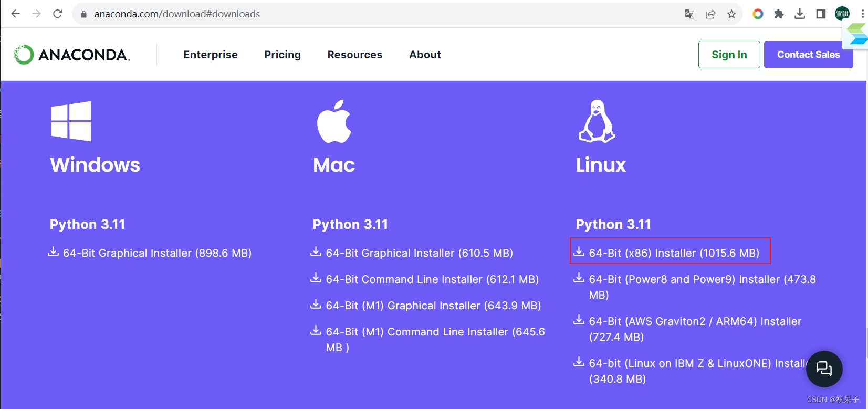
Task: Bookmark the page with the star icon
Action: 731,14
